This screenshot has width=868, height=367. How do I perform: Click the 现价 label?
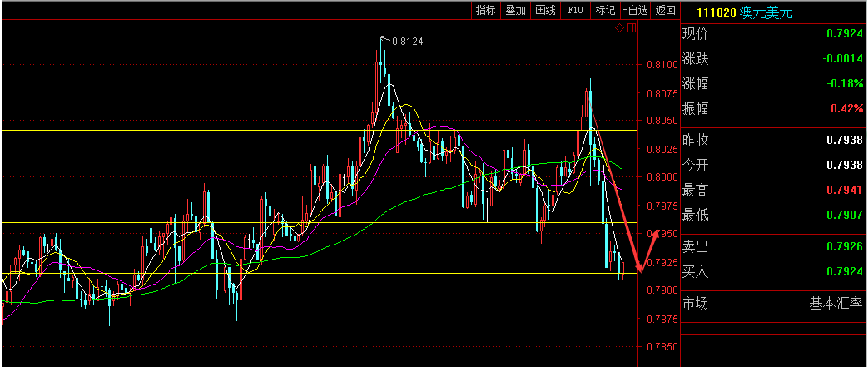(695, 34)
